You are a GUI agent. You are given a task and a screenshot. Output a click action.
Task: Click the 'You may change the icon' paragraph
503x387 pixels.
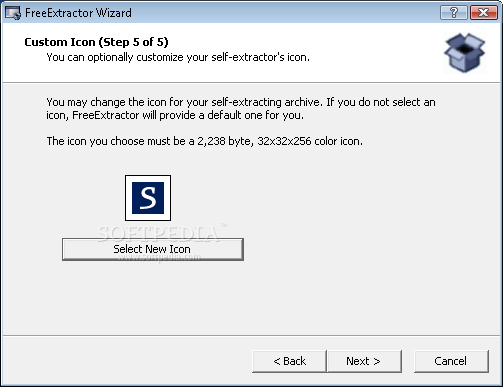(241, 109)
